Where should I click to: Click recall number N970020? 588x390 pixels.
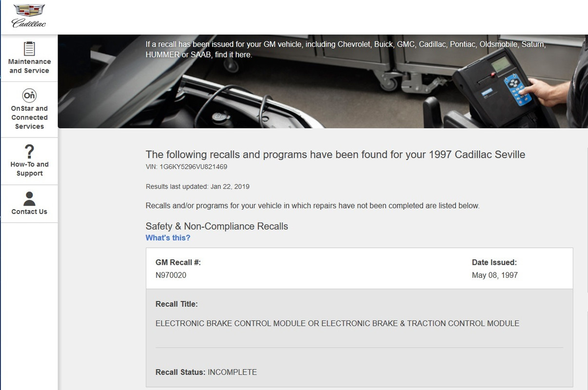point(171,275)
